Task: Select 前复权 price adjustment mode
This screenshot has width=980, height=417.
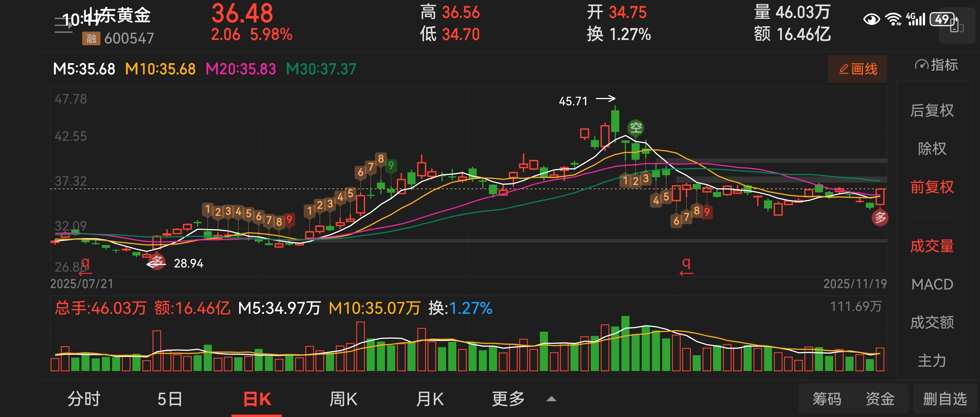Action: click(x=932, y=187)
